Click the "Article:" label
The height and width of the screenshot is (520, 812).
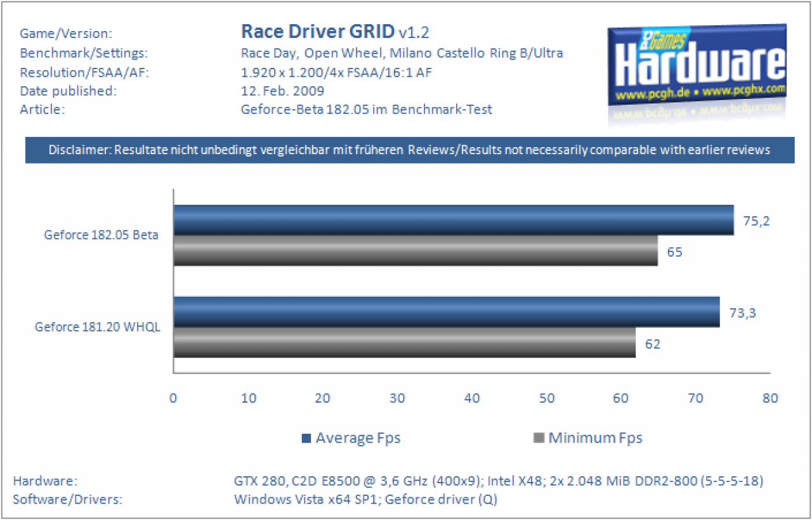[x=43, y=110]
